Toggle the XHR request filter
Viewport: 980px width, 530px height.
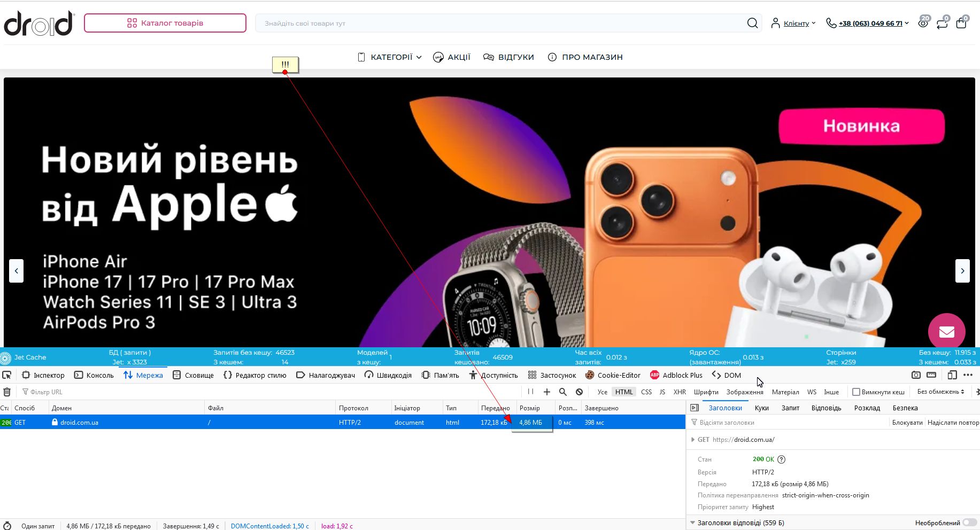[680, 392]
